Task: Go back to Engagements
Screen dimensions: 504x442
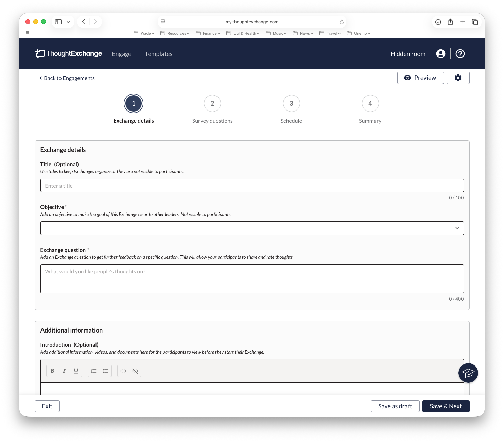Action: point(67,78)
